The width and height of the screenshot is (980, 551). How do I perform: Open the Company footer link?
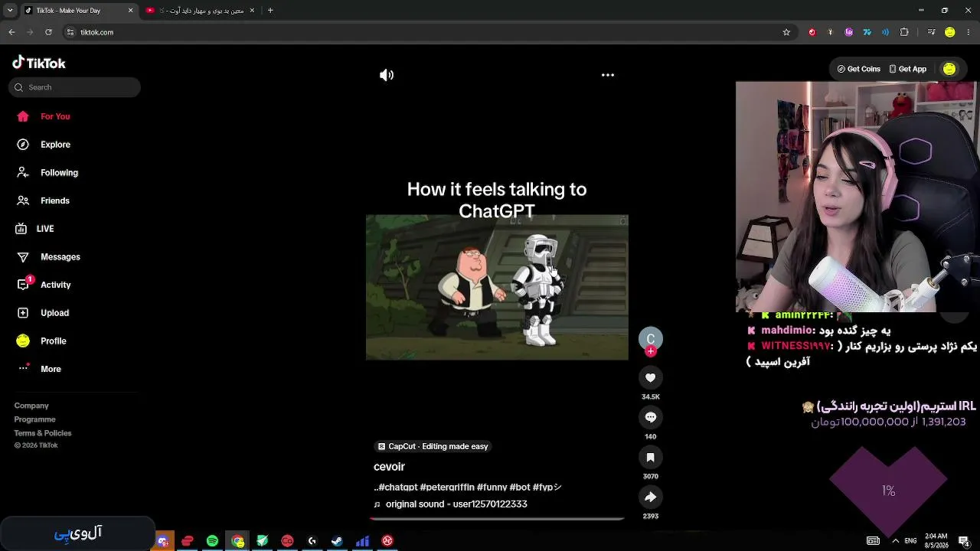pos(31,406)
